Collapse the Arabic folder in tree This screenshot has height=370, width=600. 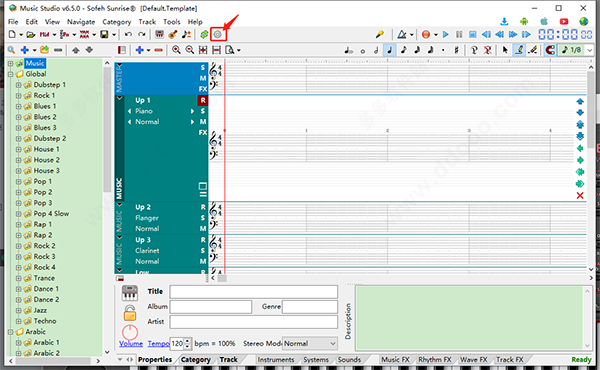pyautogui.click(x=10, y=332)
